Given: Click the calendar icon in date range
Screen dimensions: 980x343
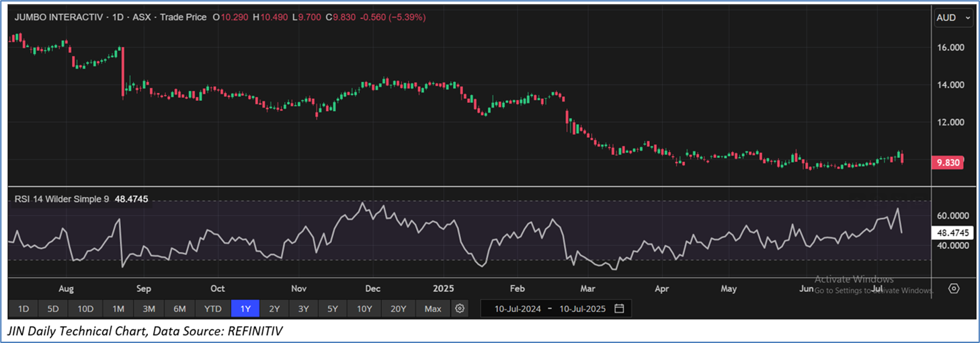Looking at the screenshot, I should (x=619, y=309).
